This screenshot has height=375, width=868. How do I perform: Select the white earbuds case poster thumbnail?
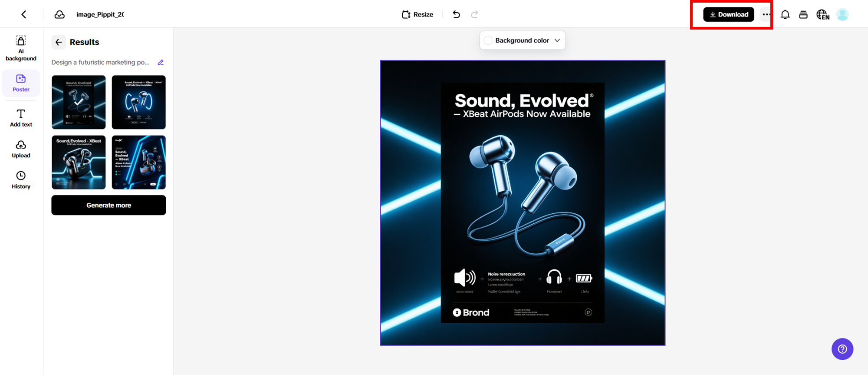[79, 163]
